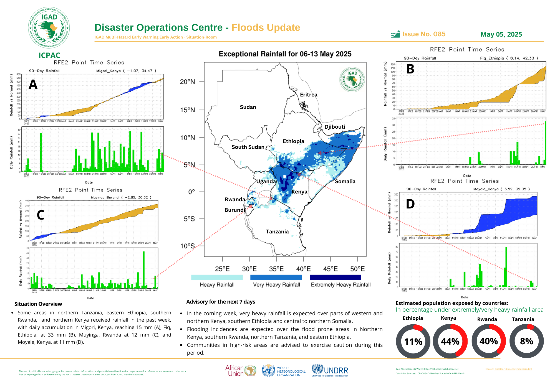
Task: Click the flood wave icon beside Issue No. 085
Action: click(x=395, y=34)
